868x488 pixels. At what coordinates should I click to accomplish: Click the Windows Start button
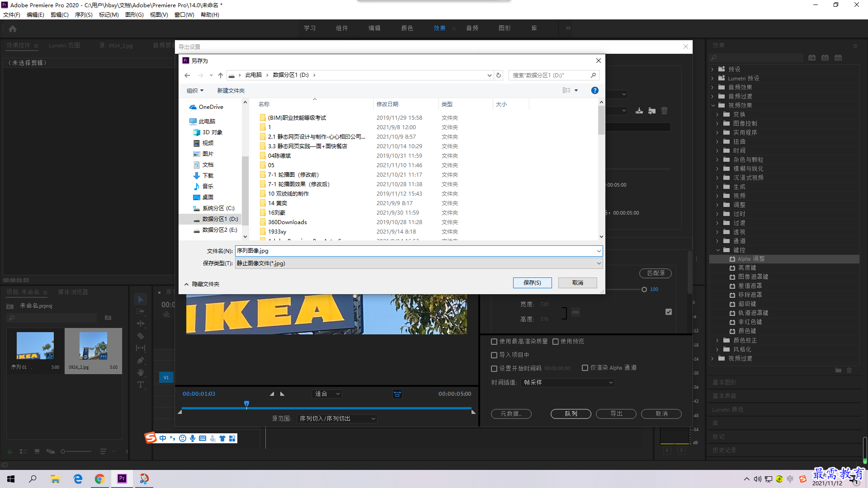click(11, 479)
